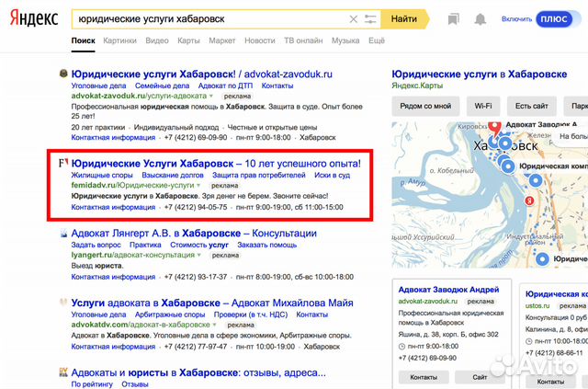Toggle the Wi-Fi filter chip

(483, 107)
